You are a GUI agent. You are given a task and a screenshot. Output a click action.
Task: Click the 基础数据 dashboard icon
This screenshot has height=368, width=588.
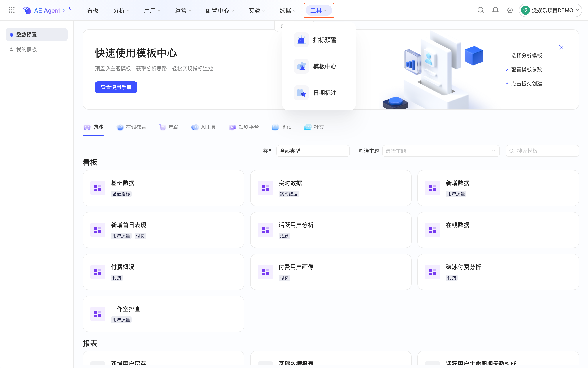point(98,188)
